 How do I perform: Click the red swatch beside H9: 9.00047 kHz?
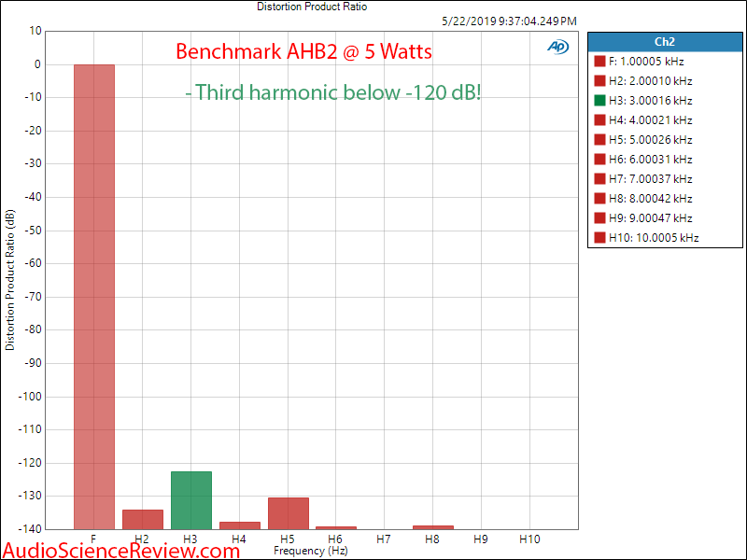(x=599, y=217)
